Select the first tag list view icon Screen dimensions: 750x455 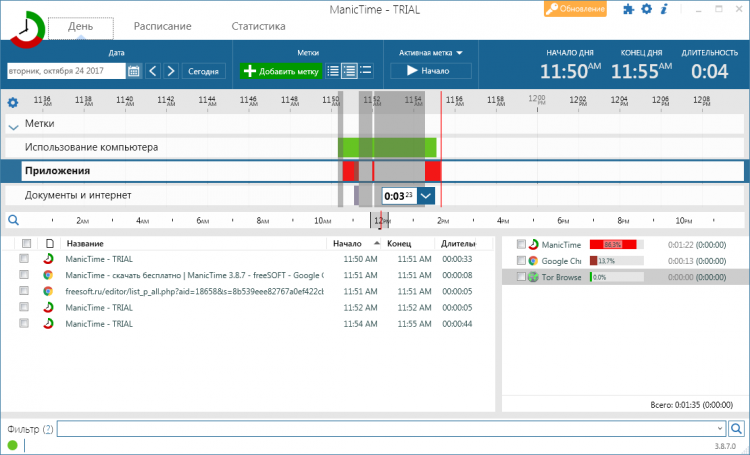coord(333,71)
